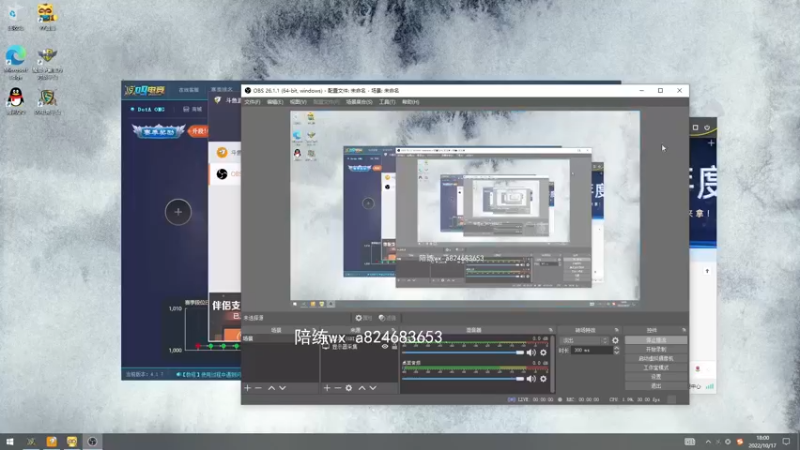Remove the selected source with the minus icon
The height and width of the screenshot is (450, 800).
pos(337,388)
